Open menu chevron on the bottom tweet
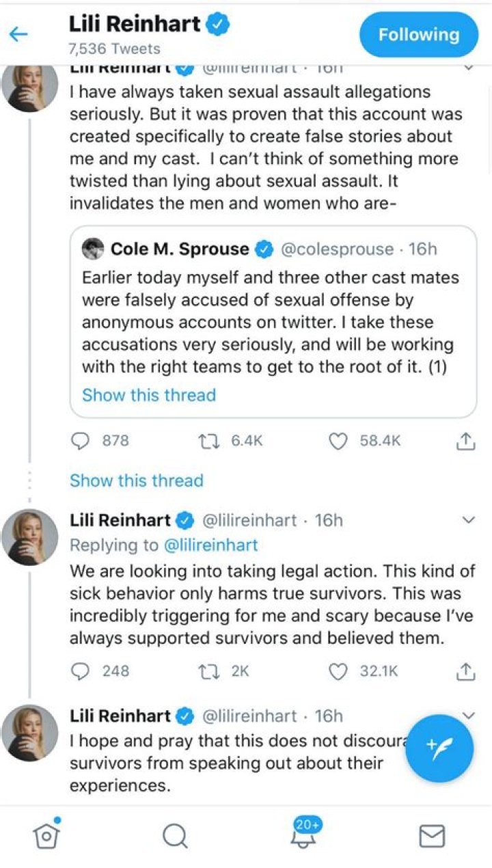 (469, 715)
